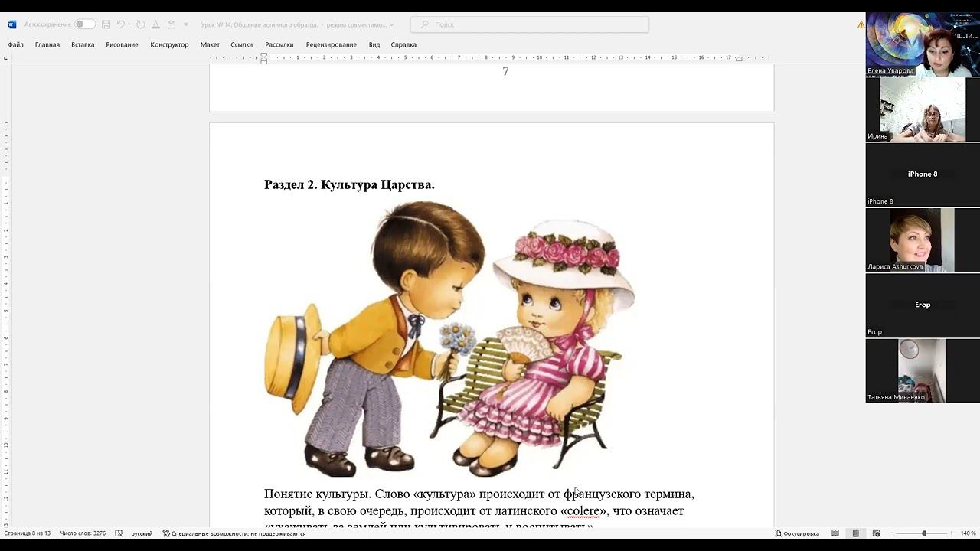This screenshot has width=980, height=551.
Task: Open the Customize Quick Access Toolbar dropdown
Action: [x=186, y=24]
